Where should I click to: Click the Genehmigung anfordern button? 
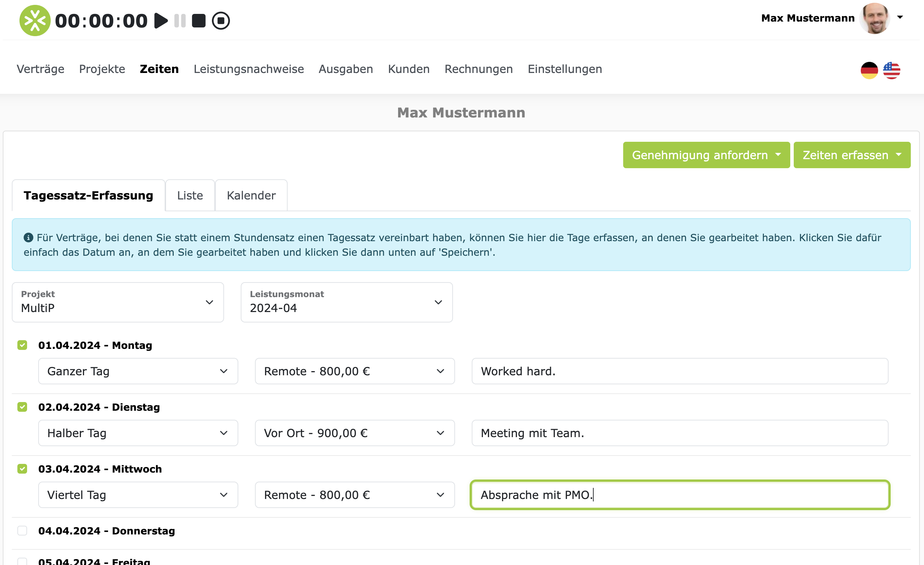pyautogui.click(x=706, y=155)
